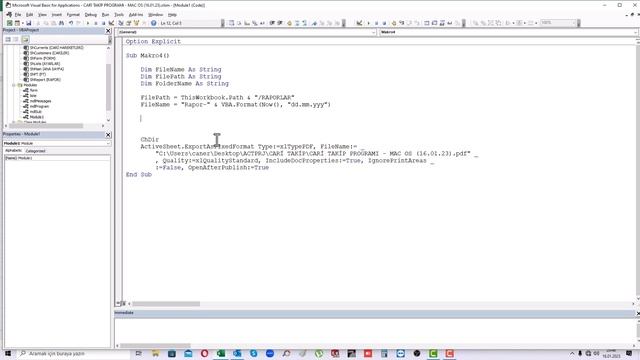This screenshot has width=640, height=360.
Task: Click List Properties/Methods icon in edit toolbar
Action: (231, 23)
